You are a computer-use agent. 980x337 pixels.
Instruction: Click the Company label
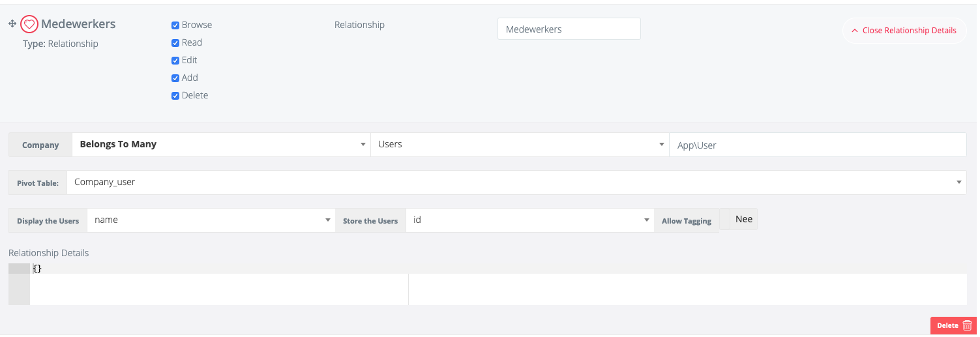[40, 145]
